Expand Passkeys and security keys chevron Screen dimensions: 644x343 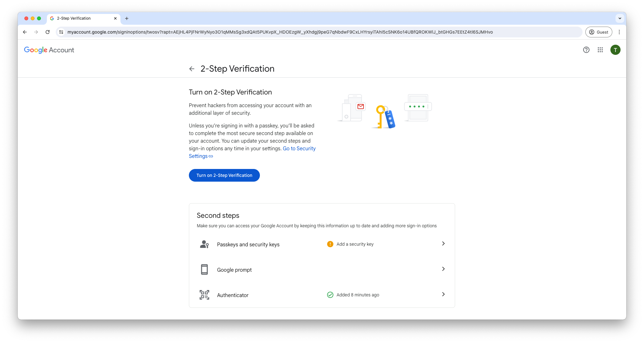(x=443, y=243)
